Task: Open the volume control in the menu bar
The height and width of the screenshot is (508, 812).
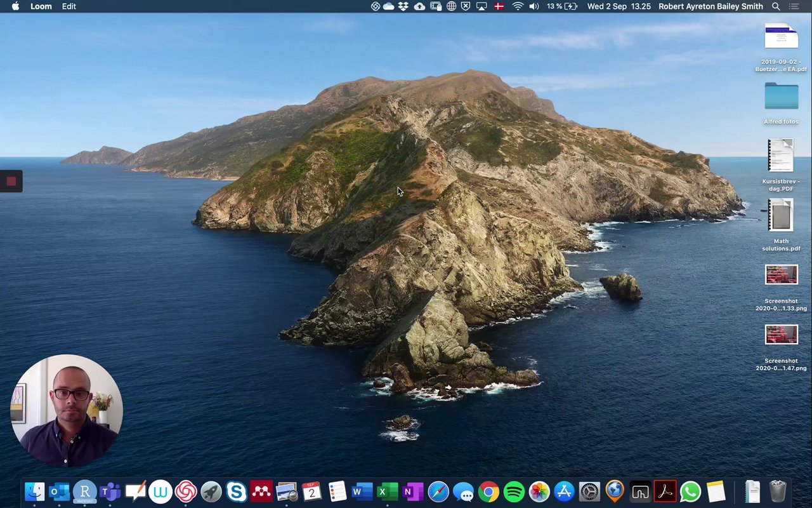Action: coord(534,6)
